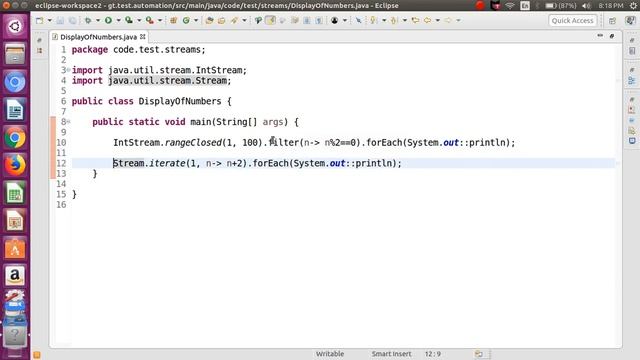Click the New Java Package icon

pos(173,20)
